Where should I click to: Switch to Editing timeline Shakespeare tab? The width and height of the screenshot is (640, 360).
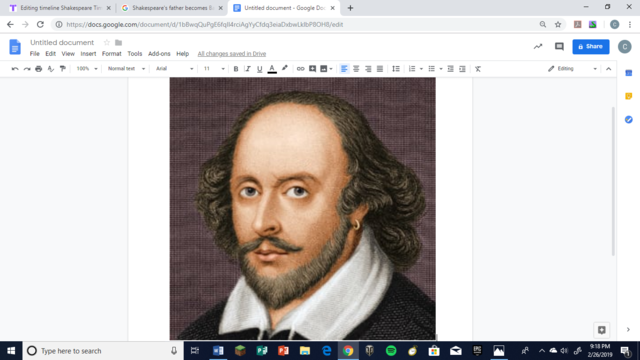(x=60, y=8)
